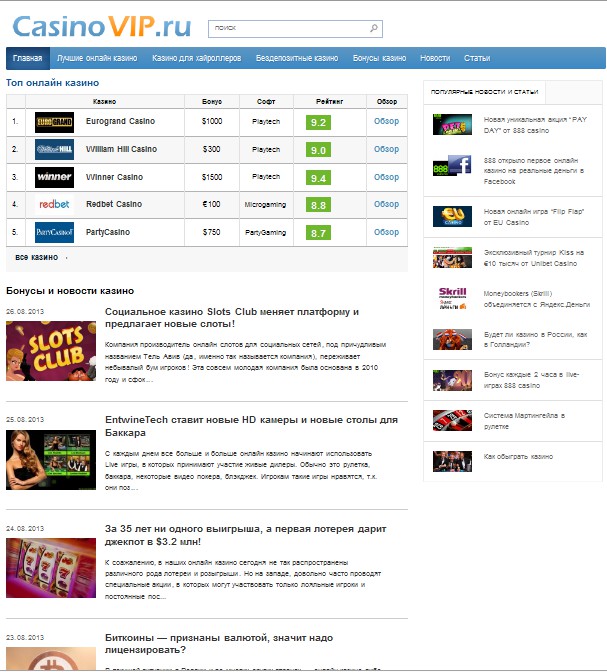The width and height of the screenshot is (607, 672).
Task: Click the $1500 bonus cell
Action: [x=212, y=177]
